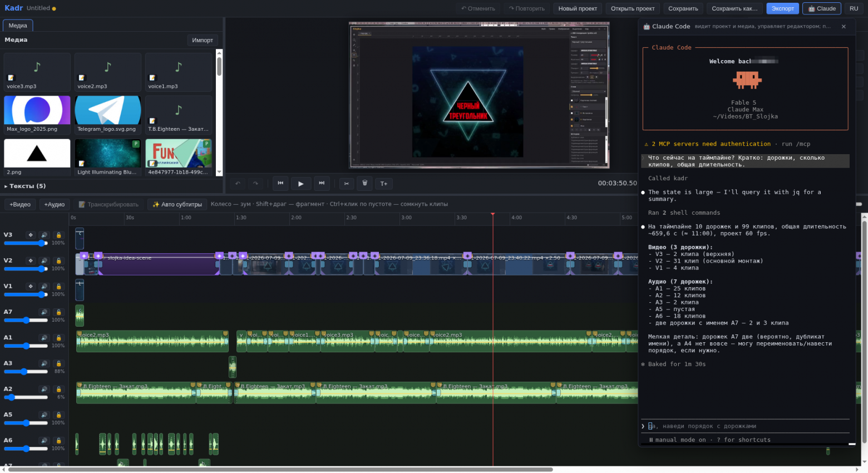
Task: Toggle the lock on track V2
Action: point(58,260)
